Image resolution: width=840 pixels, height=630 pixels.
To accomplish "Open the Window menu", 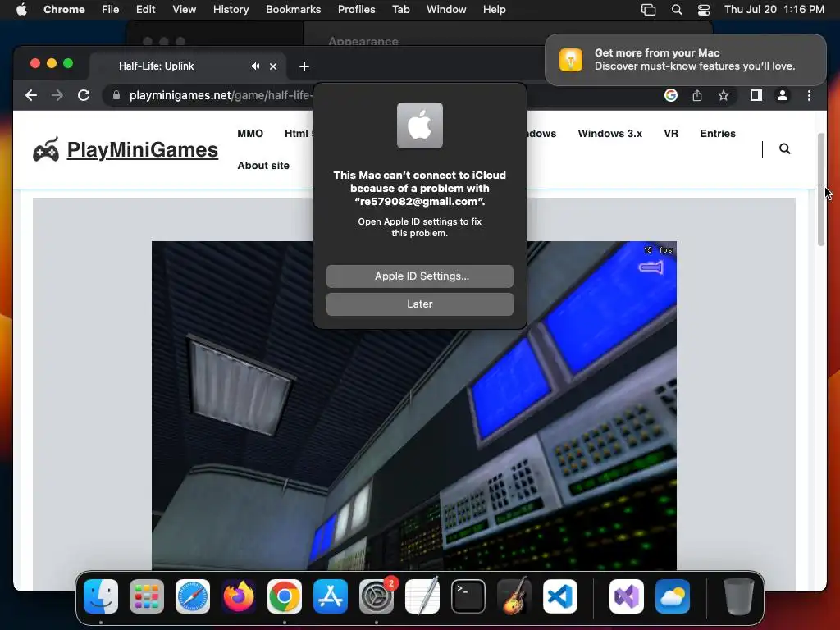I will pos(446,10).
